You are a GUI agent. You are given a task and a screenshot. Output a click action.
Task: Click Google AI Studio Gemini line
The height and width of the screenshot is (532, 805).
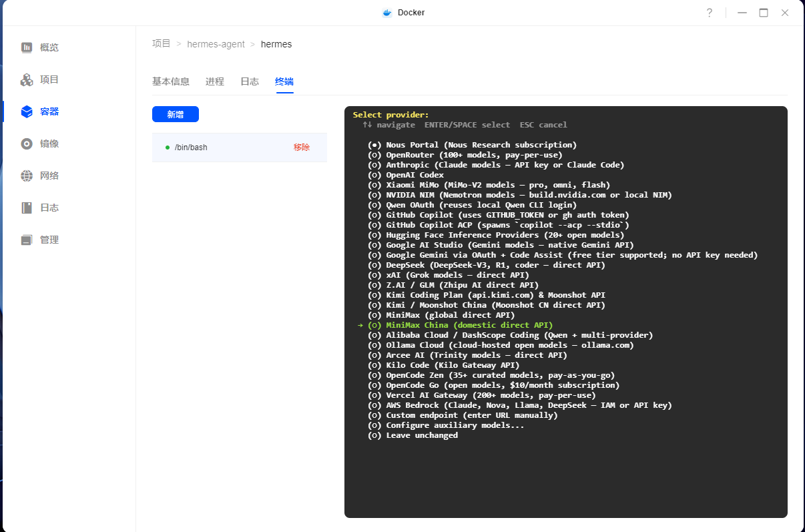tap(501, 245)
